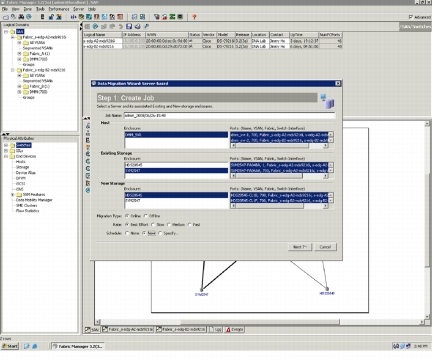Image resolution: width=434 pixels, height=360 pixels.
Task: Enable the Advanced checkbox
Action: coord(411,17)
